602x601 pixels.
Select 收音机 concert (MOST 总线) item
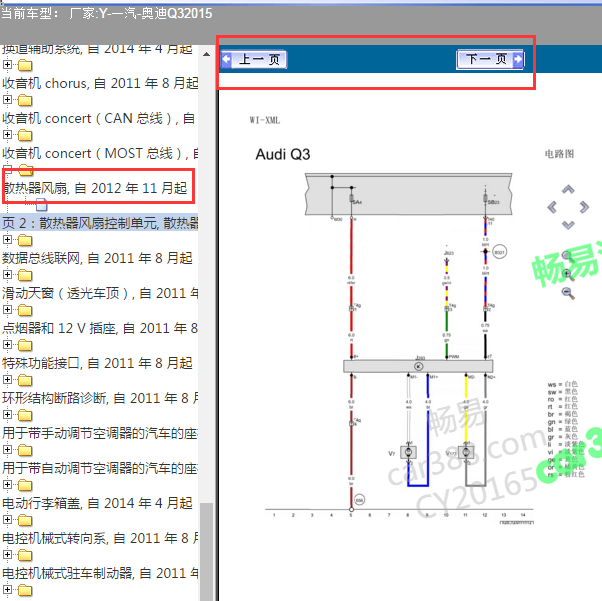100,153
